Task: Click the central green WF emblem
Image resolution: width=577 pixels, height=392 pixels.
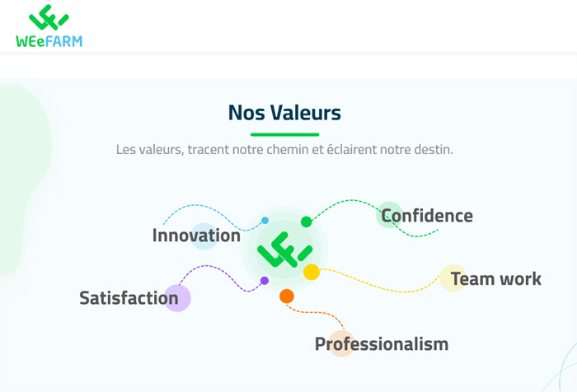Action: (x=285, y=250)
